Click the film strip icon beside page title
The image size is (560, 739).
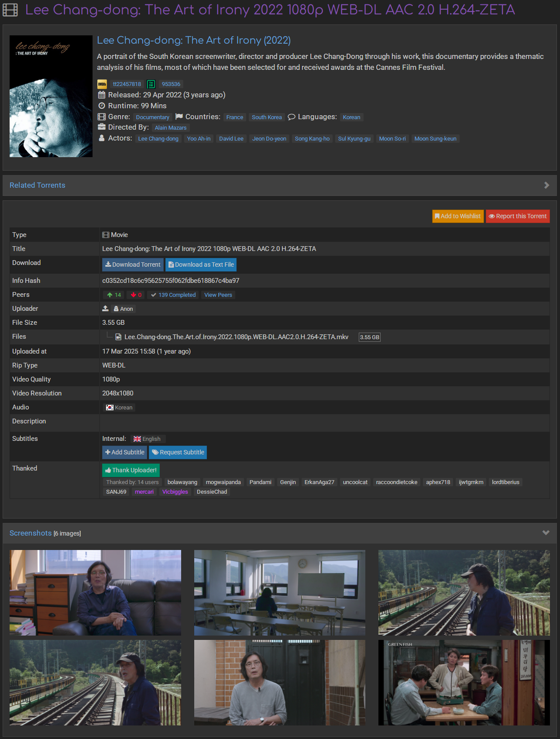coord(10,10)
